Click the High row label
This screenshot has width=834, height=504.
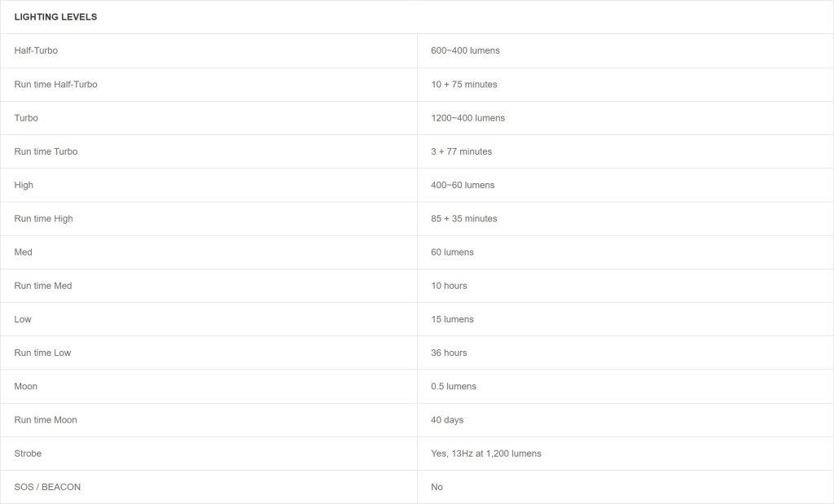[24, 185]
